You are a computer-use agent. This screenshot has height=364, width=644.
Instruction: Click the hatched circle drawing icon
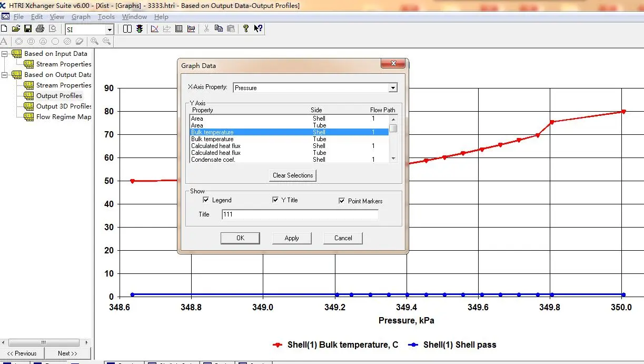[x=67, y=41]
